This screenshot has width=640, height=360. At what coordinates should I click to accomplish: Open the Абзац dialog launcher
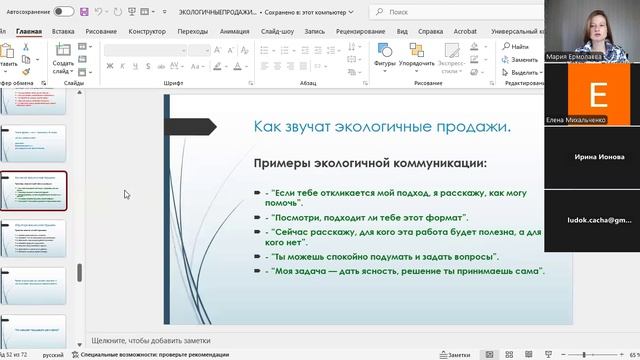[365, 83]
